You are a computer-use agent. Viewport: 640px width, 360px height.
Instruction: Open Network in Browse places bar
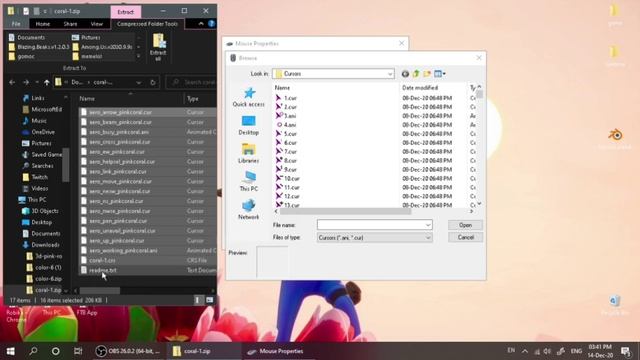pyautogui.click(x=249, y=210)
